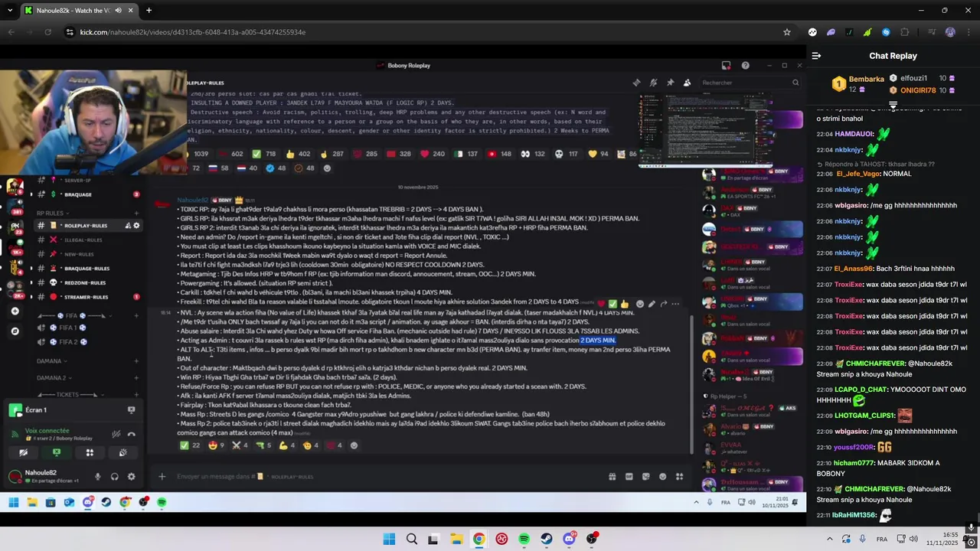Toggle headphone deafen in Discord user panel
Viewport: 980px width, 551px height.
tap(114, 476)
